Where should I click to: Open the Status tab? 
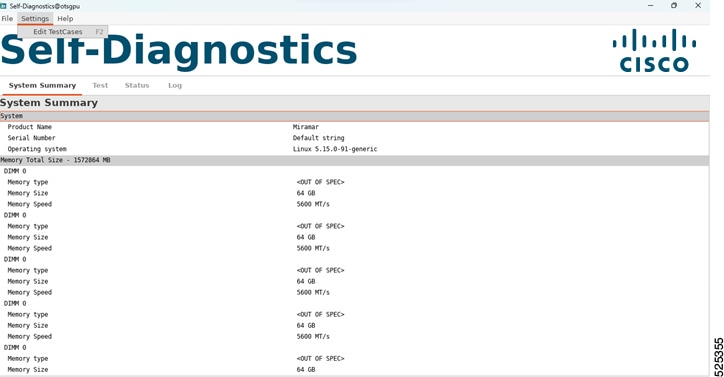(x=137, y=85)
